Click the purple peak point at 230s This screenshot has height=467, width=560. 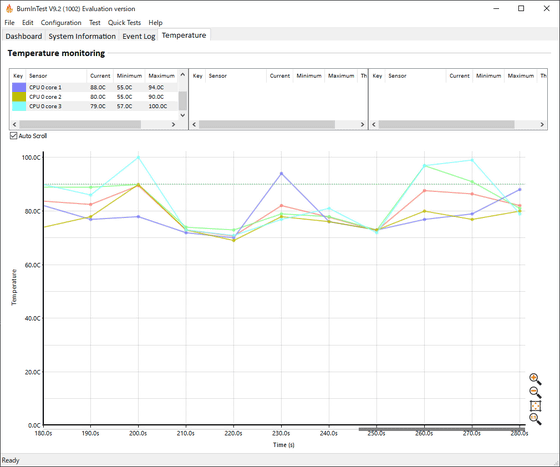(281, 174)
